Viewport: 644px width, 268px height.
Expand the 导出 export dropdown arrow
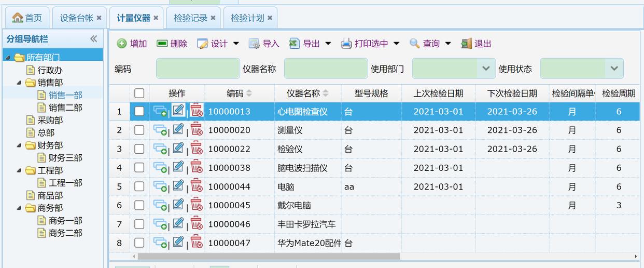(328, 44)
